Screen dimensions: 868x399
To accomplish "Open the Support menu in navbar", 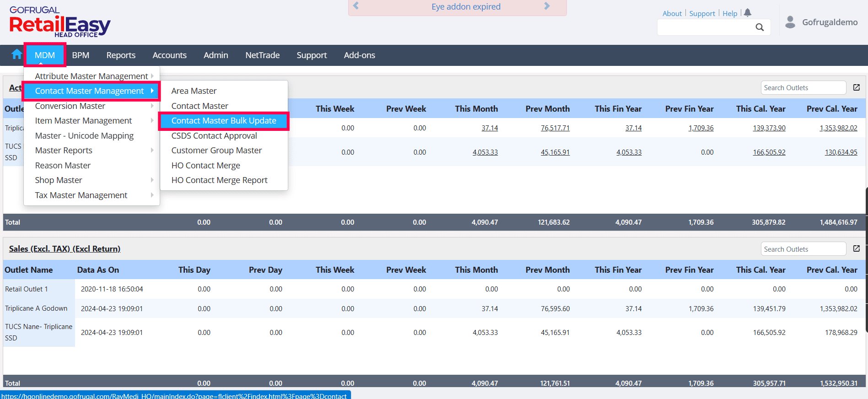I will (312, 55).
